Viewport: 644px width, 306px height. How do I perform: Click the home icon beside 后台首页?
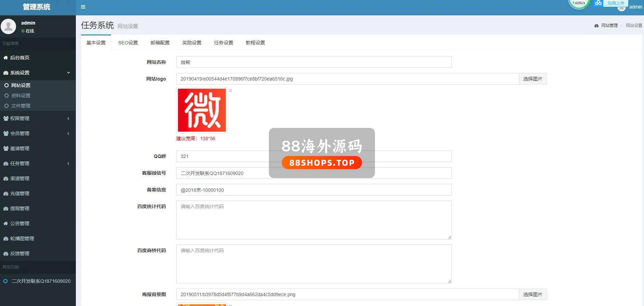5,58
